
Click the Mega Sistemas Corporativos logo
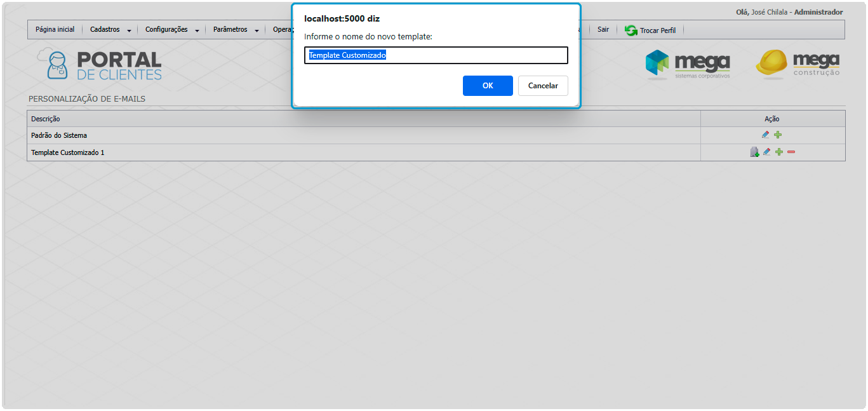[x=688, y=64]
